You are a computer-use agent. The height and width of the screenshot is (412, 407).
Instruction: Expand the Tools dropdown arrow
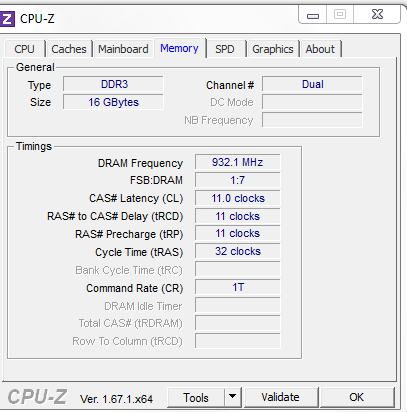232,398
